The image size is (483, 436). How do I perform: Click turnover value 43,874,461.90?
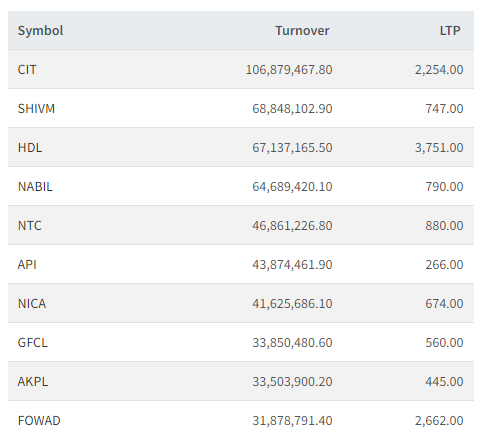click(x=292, y=265)
